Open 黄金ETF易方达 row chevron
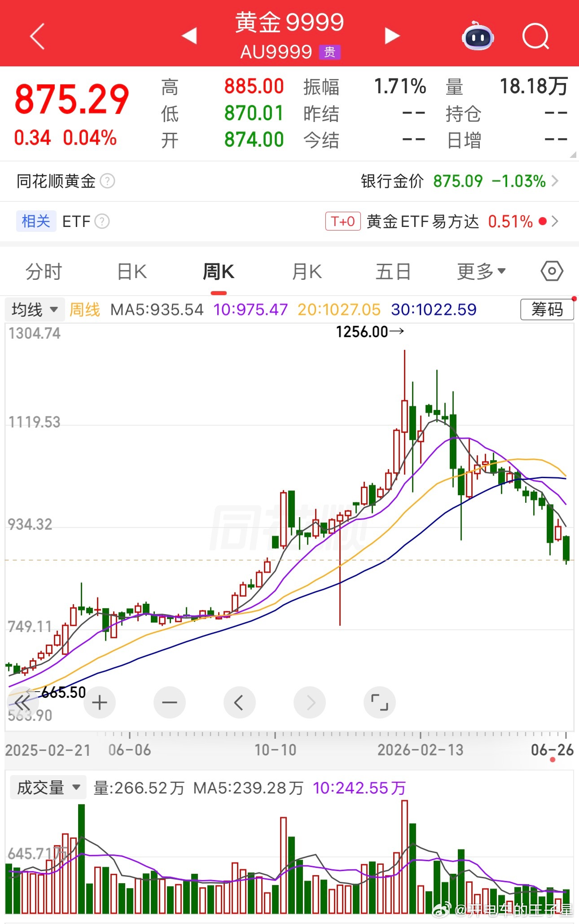 coord(555,221)
